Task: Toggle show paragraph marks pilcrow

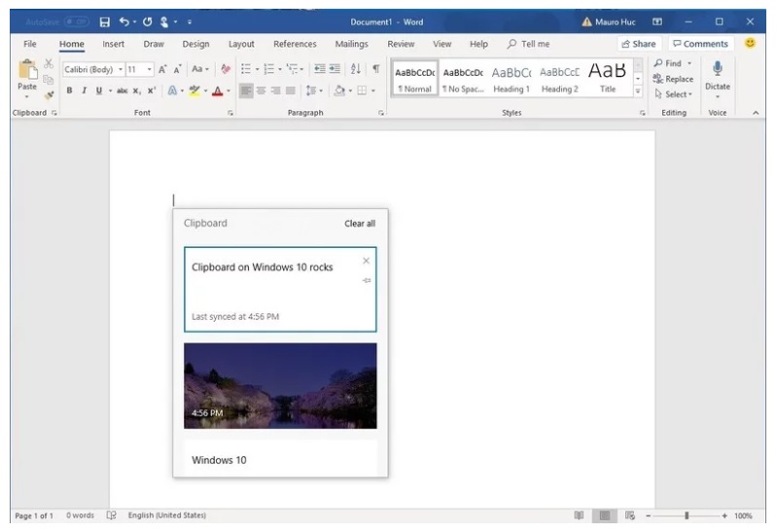Action: point(376,69)
